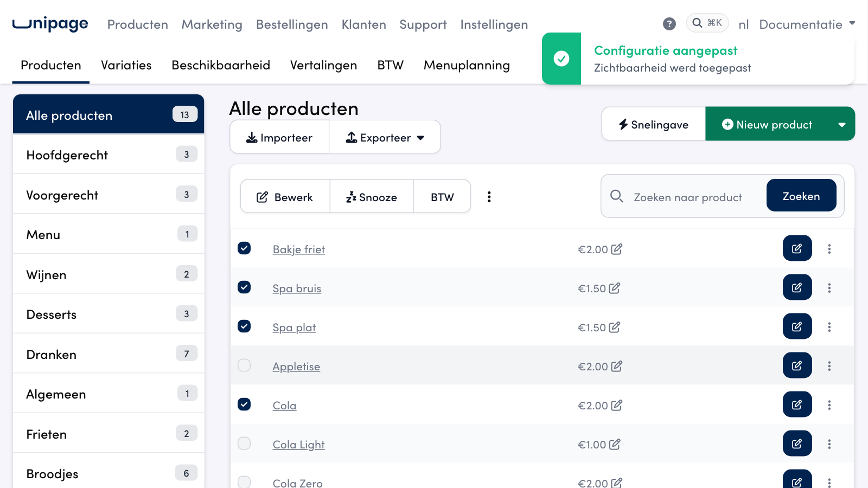
Task: Edit price icon for Appletise
Action: pos(616,367)
